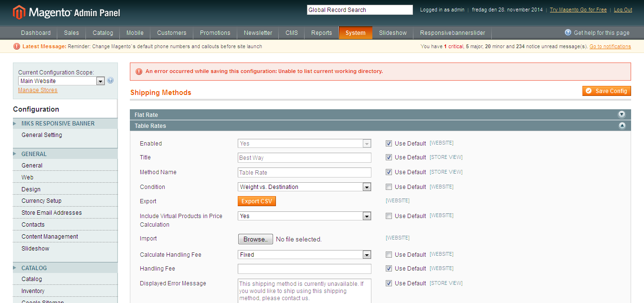Open the Customers menu
Image resolution: width=644 pixels, height=303 pixels.
tap(172, 33)
